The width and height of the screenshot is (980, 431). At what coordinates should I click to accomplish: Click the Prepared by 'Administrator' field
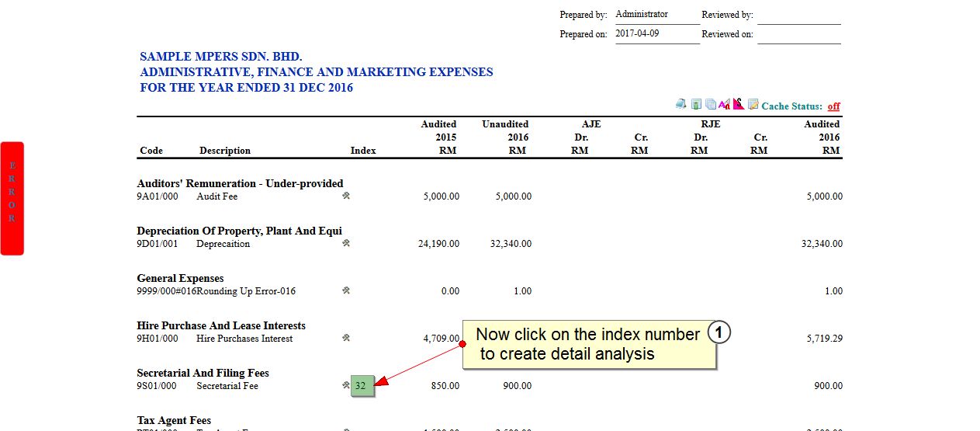[x=656, y=15]
